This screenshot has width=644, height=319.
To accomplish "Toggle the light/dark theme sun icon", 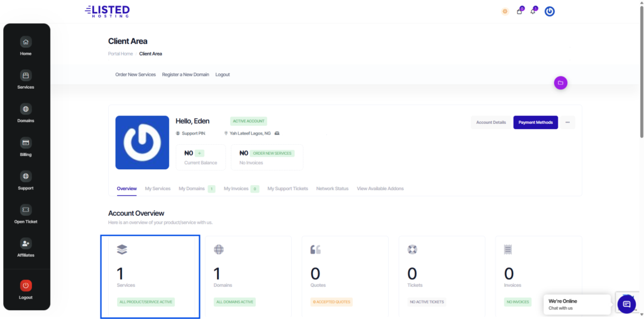I will (504, 11).
